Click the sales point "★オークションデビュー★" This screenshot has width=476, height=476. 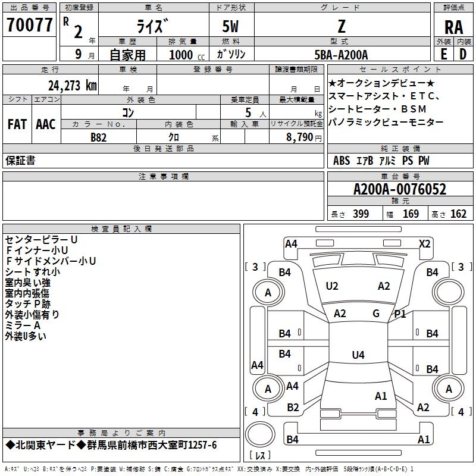(x=381, y=83)
